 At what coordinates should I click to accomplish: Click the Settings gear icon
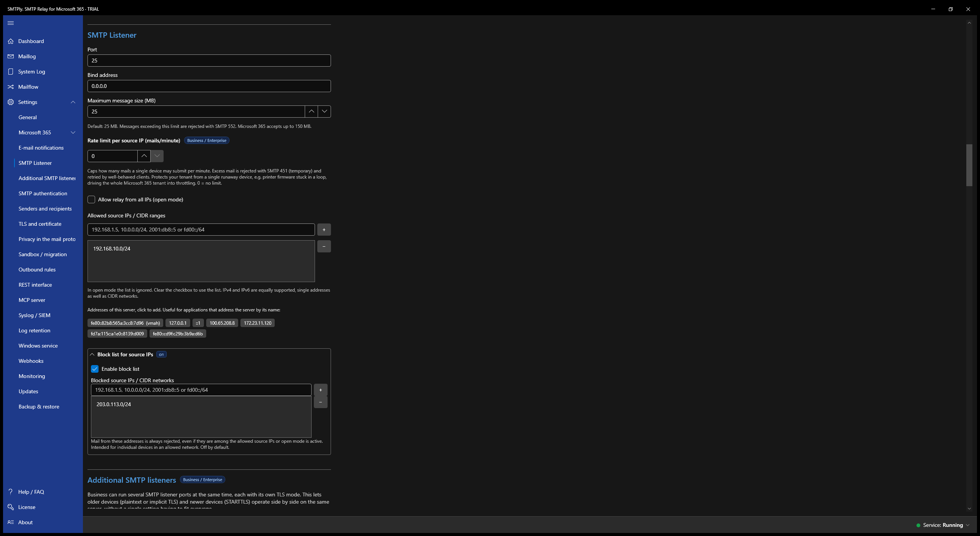click(11, 102)
